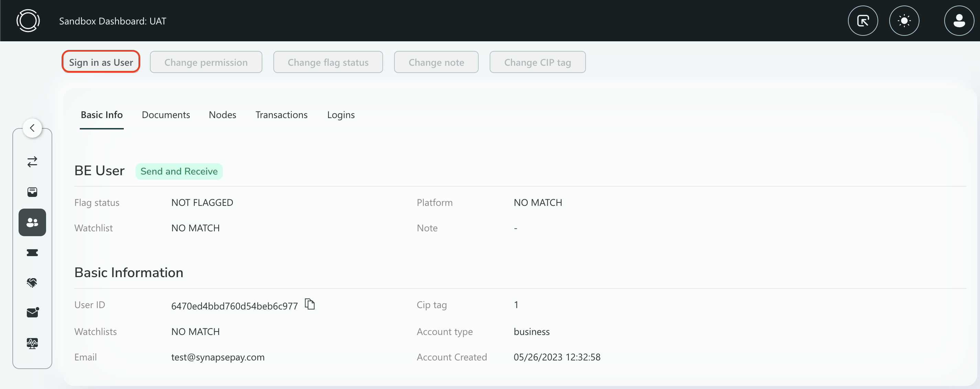This screenshot has width=980, height=389.
Task: Open the ticket sidebar icon
Action: point(32,253)
